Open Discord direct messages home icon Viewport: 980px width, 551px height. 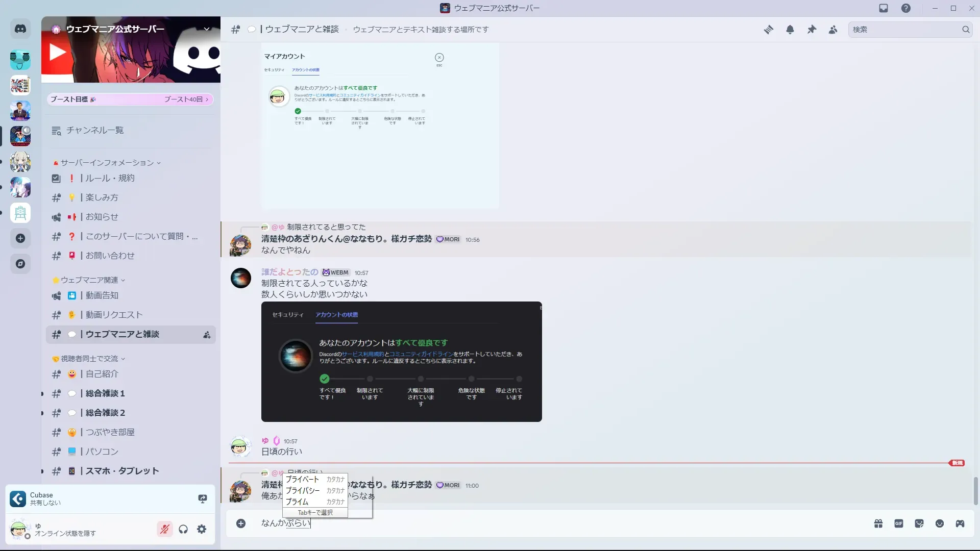[20, 29]
